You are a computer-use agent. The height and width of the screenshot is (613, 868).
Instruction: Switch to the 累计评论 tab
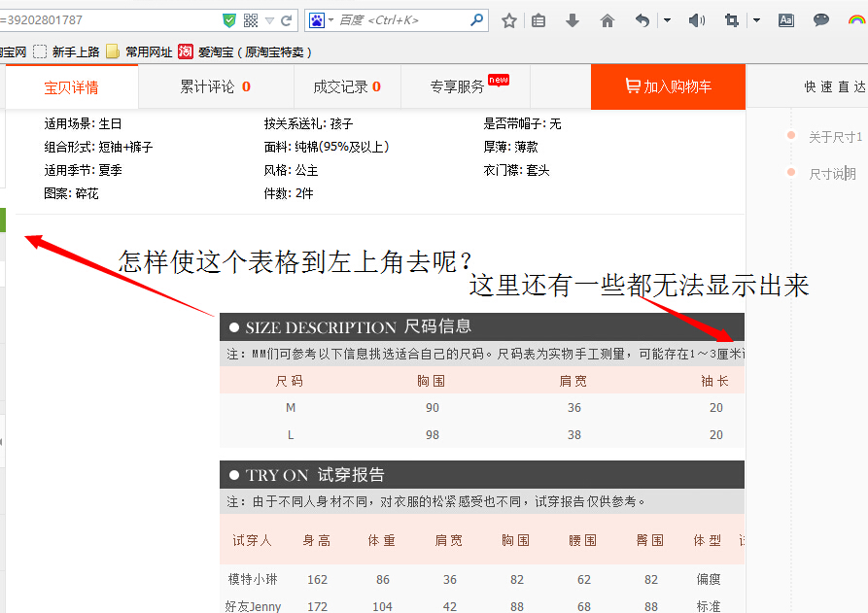[216, 86]
